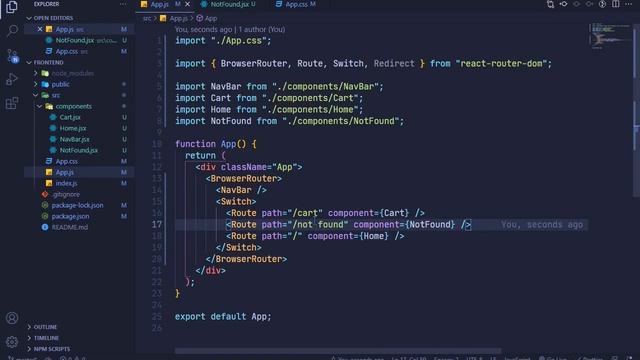
Task: Split the editor with the split icon
Action: (x=616, y=4)
